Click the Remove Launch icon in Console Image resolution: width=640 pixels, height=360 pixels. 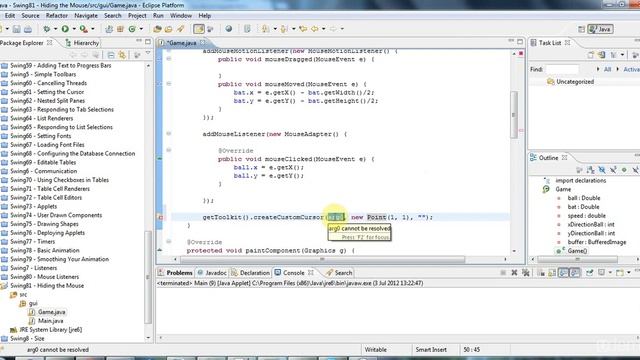tap(514, 273)
